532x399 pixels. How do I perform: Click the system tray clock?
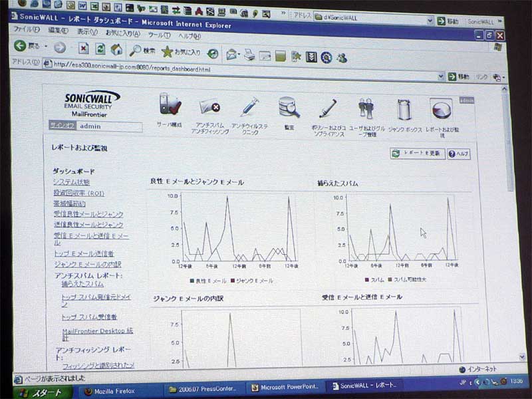point(517,381)
